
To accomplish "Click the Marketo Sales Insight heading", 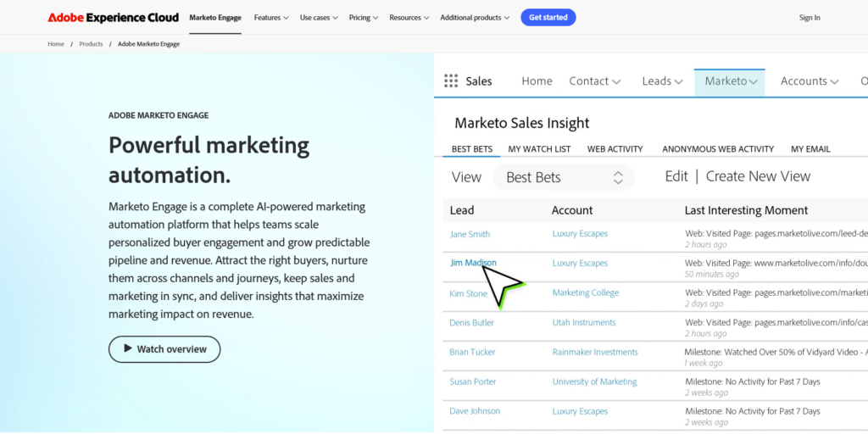I will point(522,123).
